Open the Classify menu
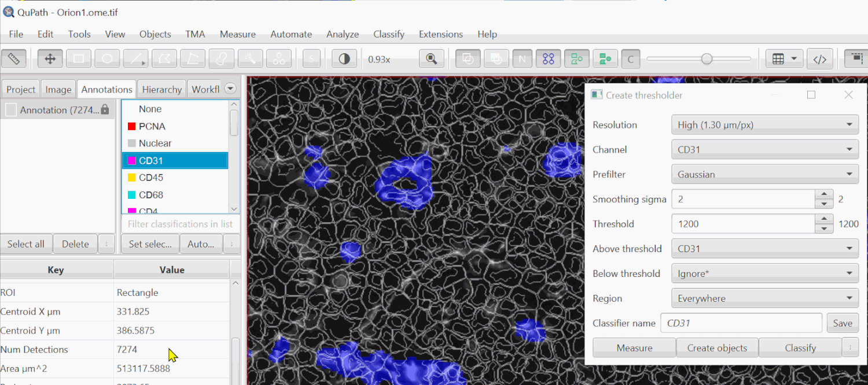The height and width of the screenshot is (385, 868). pyautogui.click(x=389, y=34)
